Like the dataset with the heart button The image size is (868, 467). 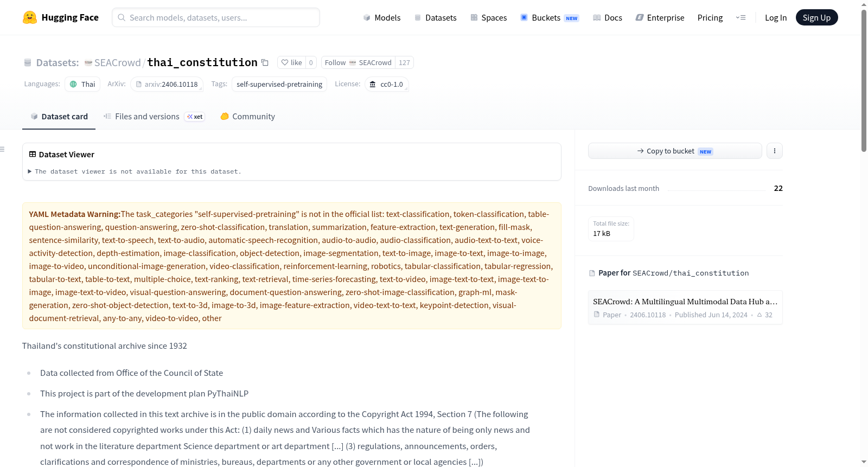pyautogui.click(x=291, y=62)
